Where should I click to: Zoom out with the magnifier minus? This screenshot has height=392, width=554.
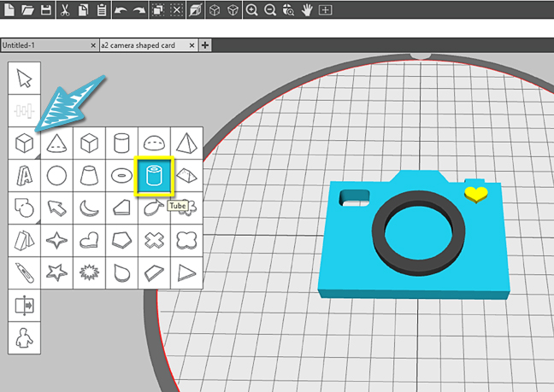tap(270, 10)
